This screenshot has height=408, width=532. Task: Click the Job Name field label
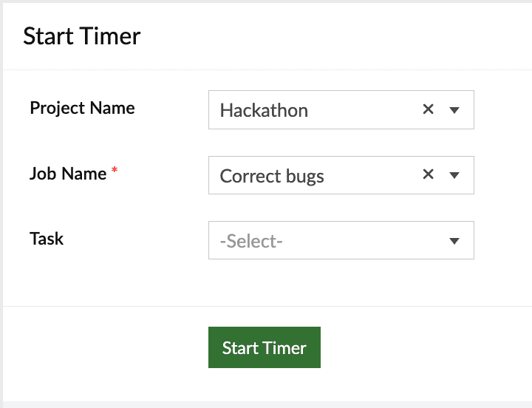[68, 174]
